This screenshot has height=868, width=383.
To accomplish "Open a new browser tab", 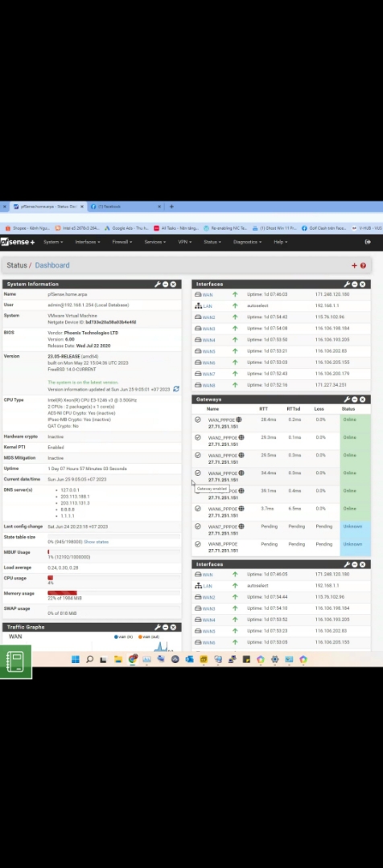I will click(x=171, y=207).
